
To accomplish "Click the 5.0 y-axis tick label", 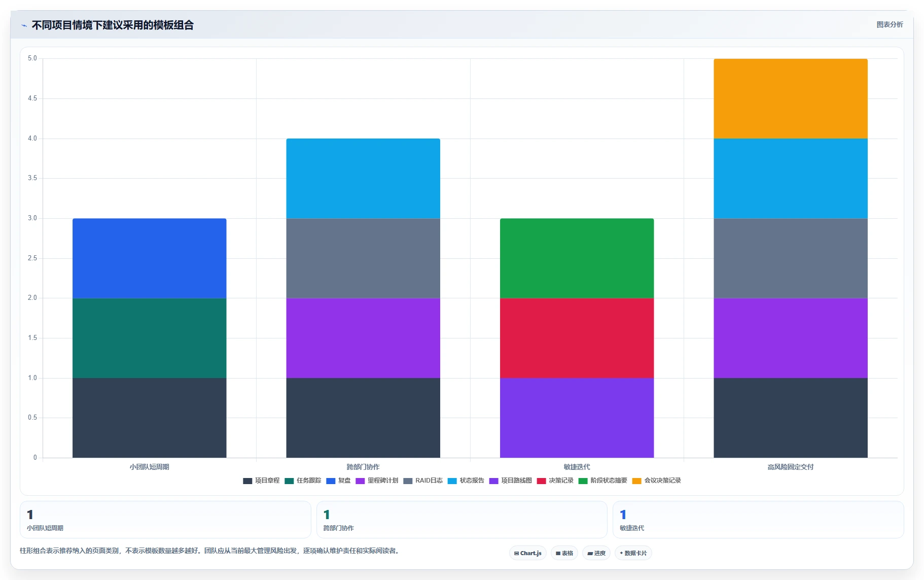I will [x=32, y=58].
